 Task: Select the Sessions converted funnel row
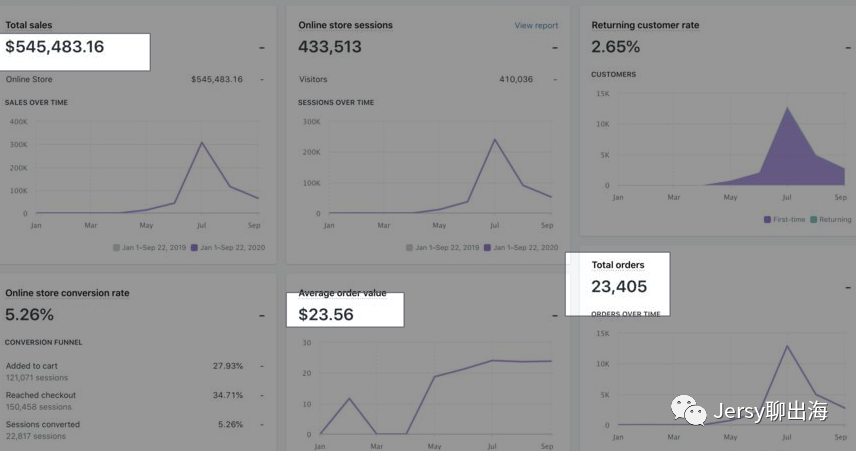pos(42,424)
